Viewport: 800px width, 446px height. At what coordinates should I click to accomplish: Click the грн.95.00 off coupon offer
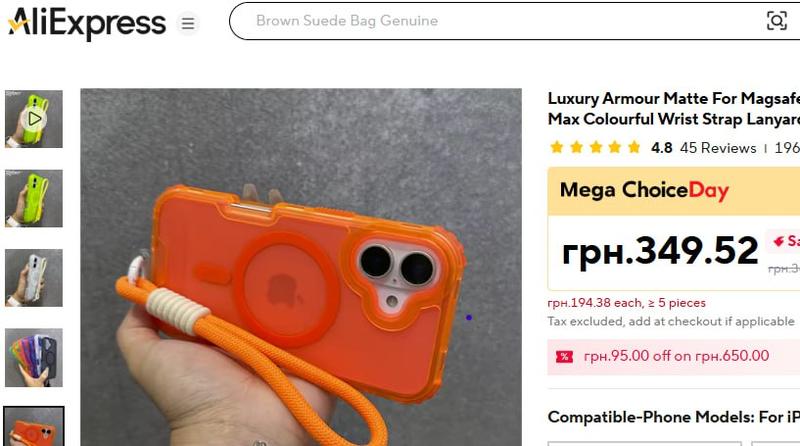coord(676,356)
